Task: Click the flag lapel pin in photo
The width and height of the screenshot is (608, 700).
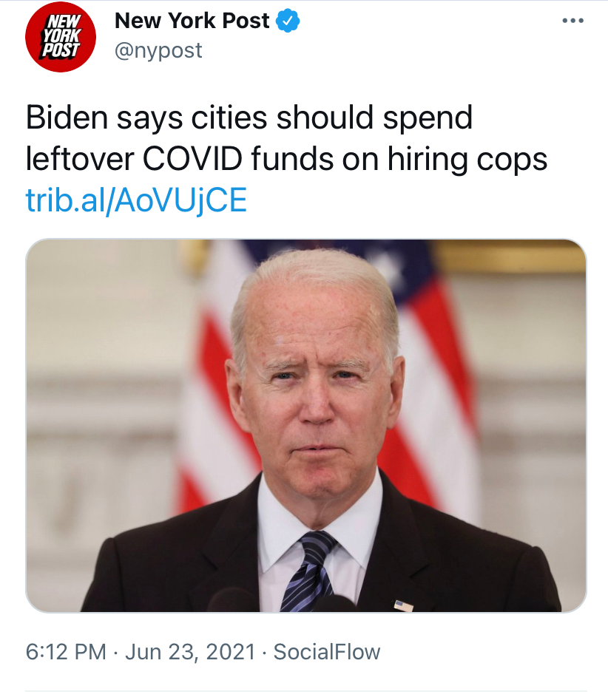Action: (403, 606)
